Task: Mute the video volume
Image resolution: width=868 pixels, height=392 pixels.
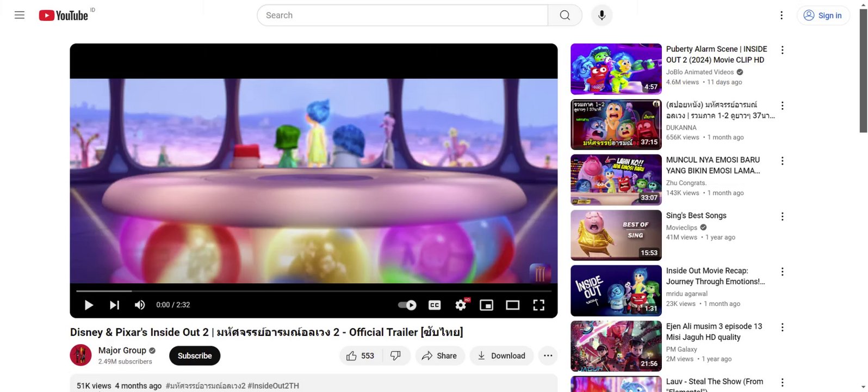Action: point(140,305)
